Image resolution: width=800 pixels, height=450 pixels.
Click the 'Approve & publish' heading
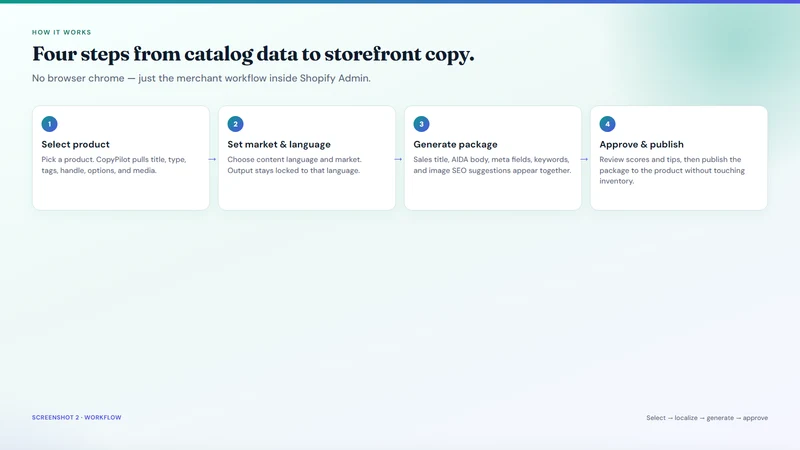(641, 144)
